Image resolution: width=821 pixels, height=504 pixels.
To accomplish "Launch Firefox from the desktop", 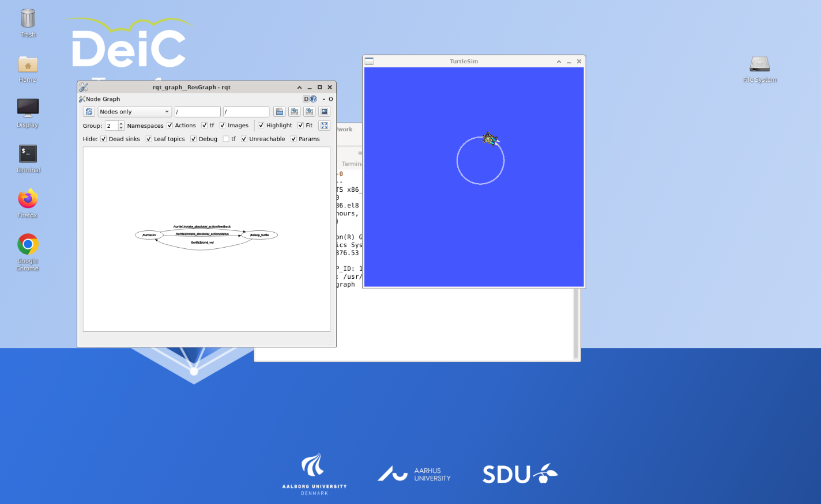I will 28,203.
